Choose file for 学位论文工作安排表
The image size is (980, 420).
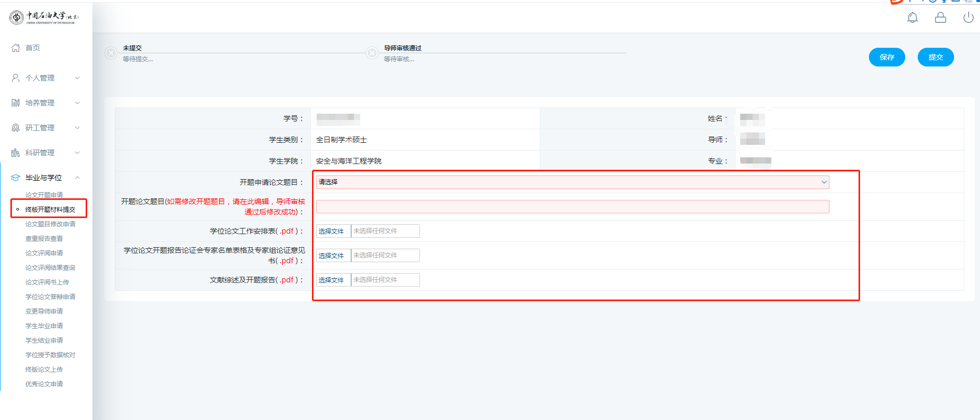coord(332,231)
